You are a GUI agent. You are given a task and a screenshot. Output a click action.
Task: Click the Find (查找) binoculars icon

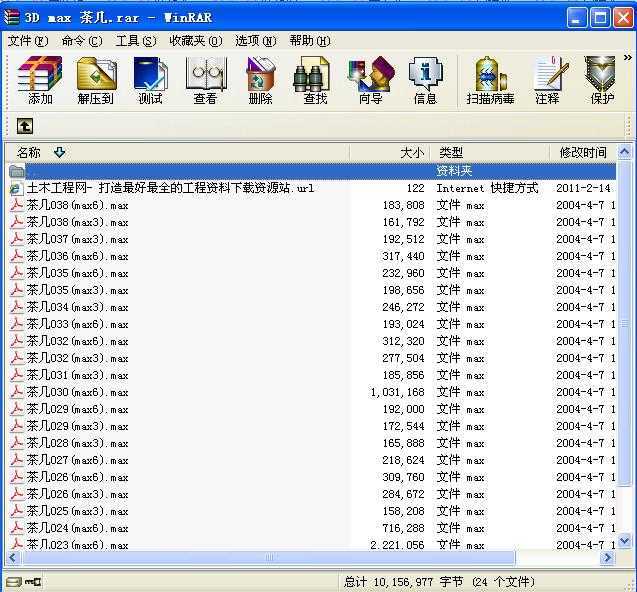pos(314,80)
